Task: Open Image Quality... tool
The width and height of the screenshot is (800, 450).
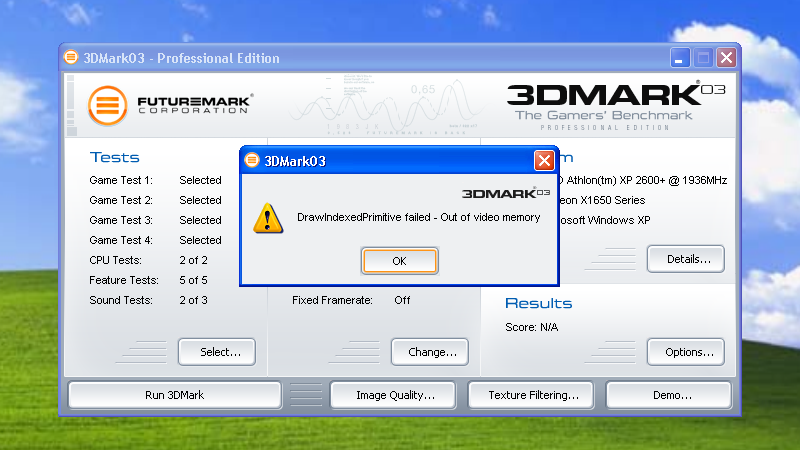Action: [393, 395]
